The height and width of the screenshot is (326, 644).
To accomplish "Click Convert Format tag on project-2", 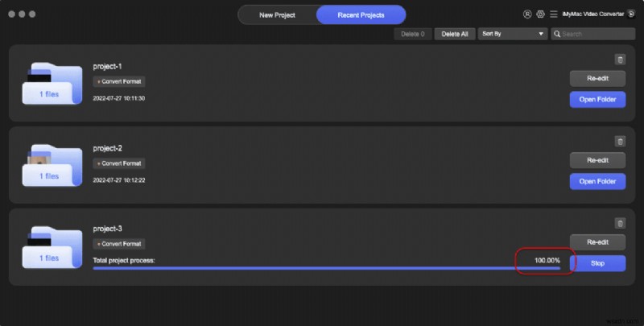I will pyautogui.click(x=119, y=163).
